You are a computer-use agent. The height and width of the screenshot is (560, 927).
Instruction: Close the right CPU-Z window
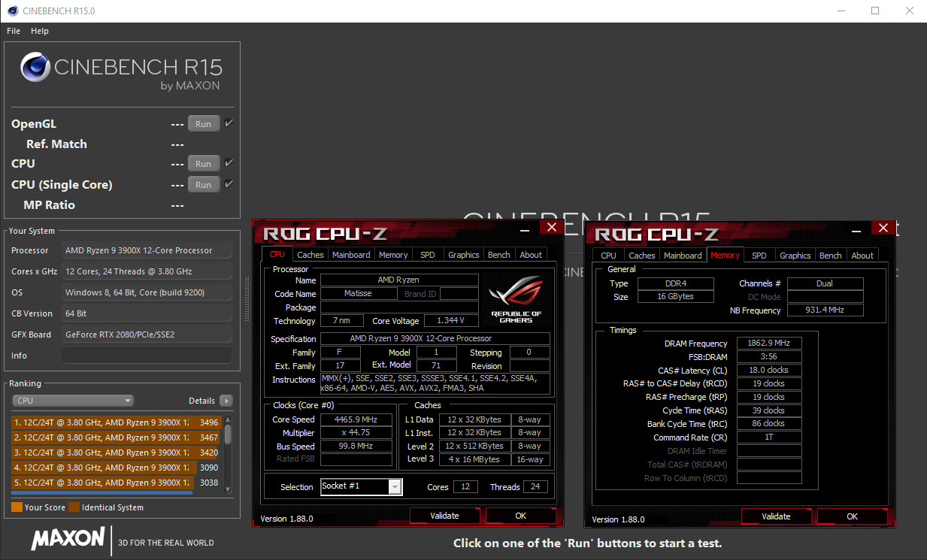882,227
